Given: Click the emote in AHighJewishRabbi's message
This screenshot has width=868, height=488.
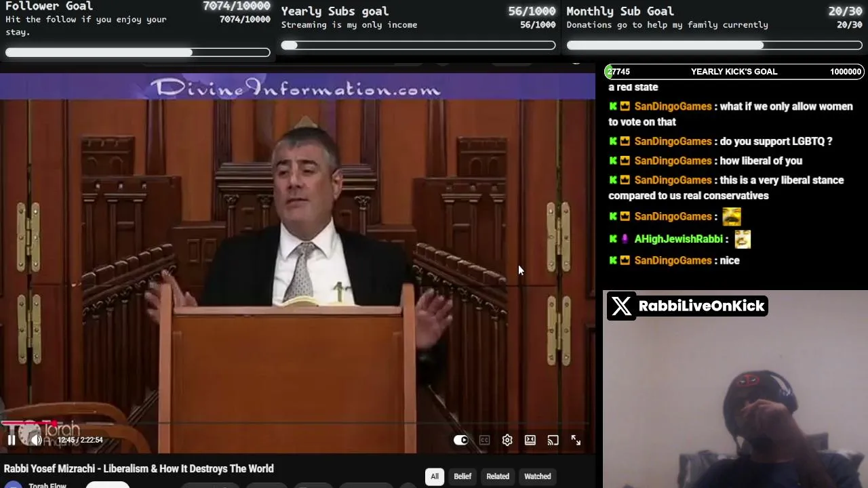Looking at the screenshot, I should 743,239.
